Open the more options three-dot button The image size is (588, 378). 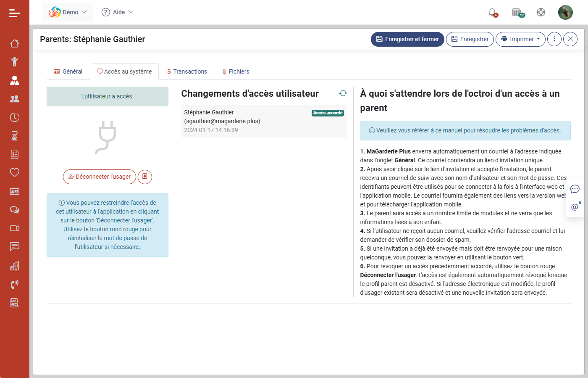[x=554, y=39]
